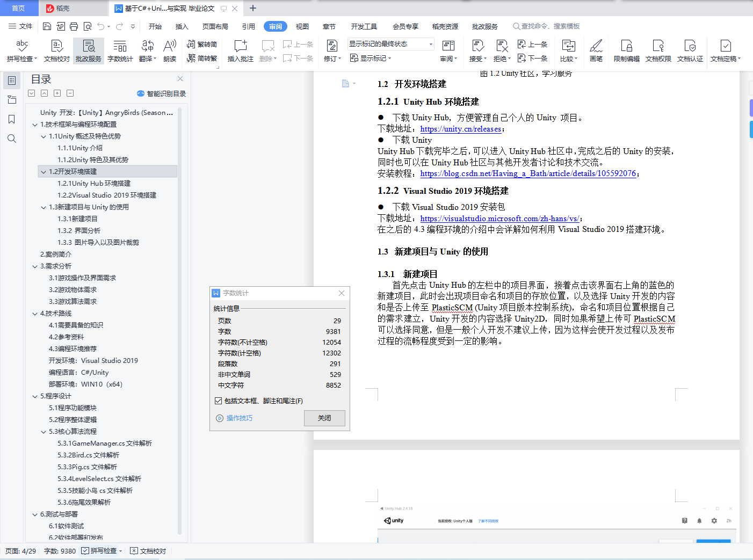
Task: Switch to the 开始 ribbon tab
Action: pyautogui.click(x=155, y=26)
